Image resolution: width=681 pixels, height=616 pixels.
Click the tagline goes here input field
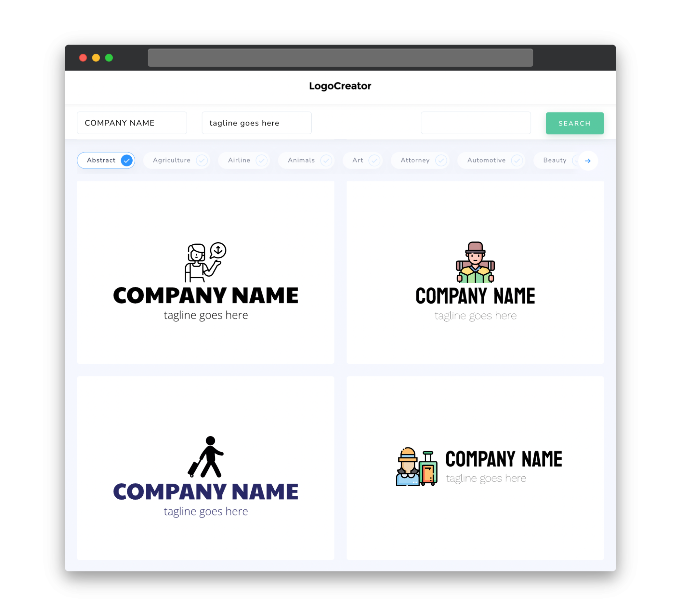[257, 123]
